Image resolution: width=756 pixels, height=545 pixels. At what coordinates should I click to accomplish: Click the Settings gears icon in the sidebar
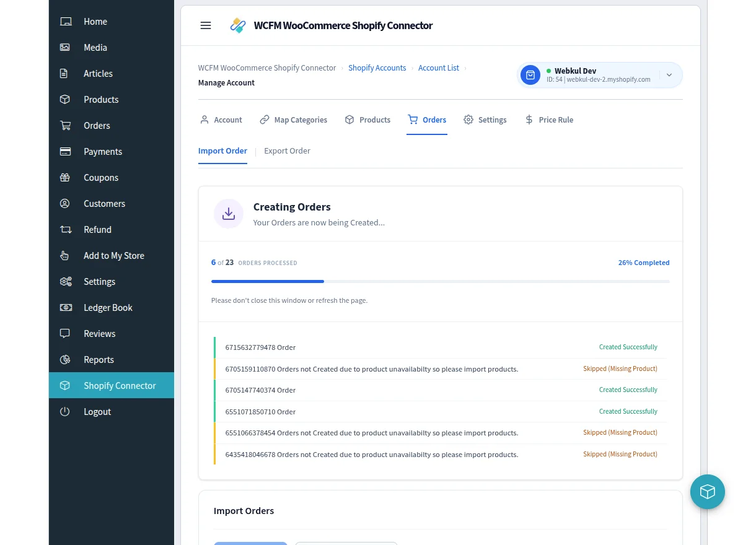[65, 282]
